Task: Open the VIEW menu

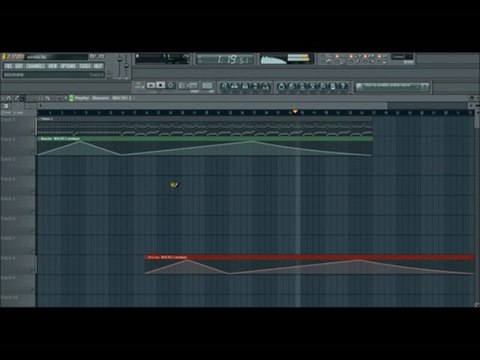Action: coord(52,66)
